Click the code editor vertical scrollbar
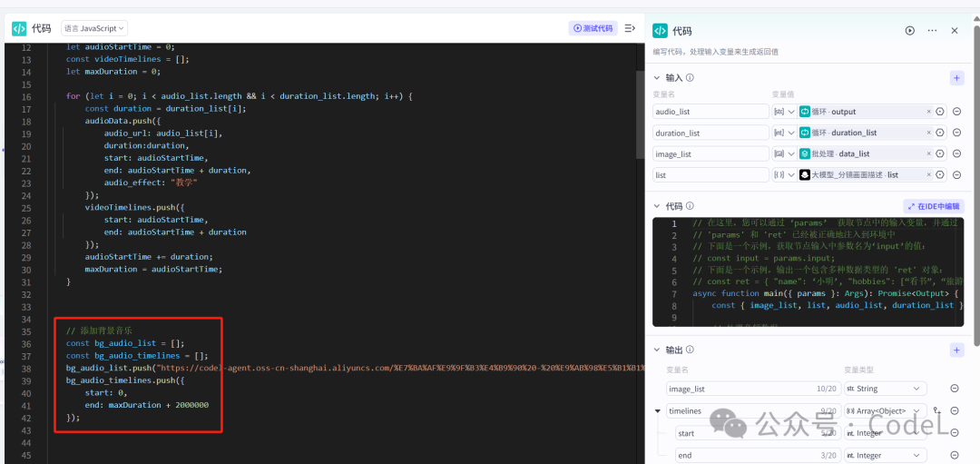Image resolution: width=980 pixels, height=464 pixels. (640, 115)
